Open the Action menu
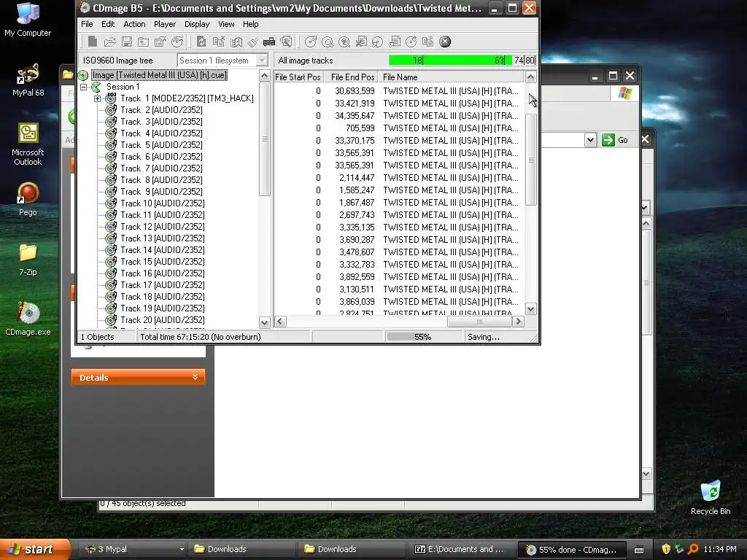The width and height of the screenshot is (747, 560). [x=134, y=24]
